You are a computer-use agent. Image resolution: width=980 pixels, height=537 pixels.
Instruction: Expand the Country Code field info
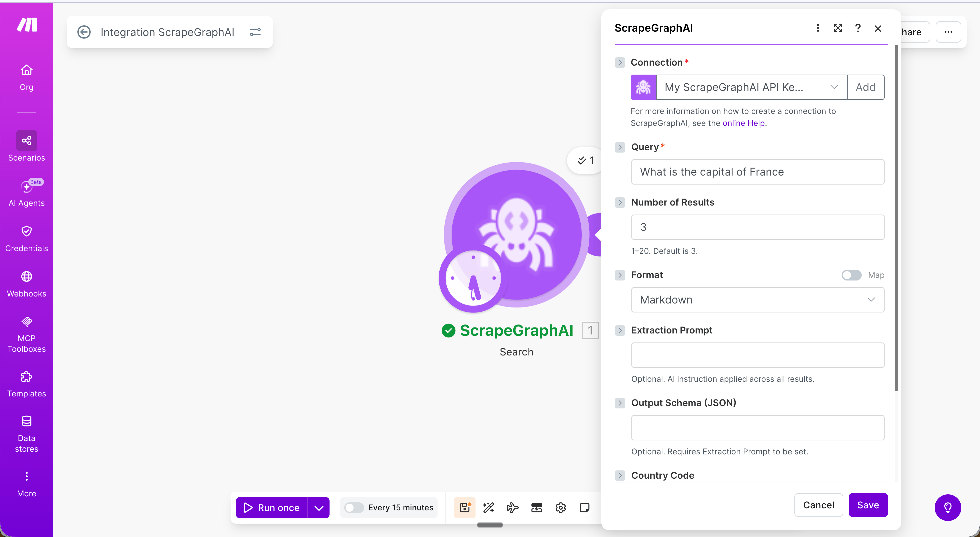[620, 475]
